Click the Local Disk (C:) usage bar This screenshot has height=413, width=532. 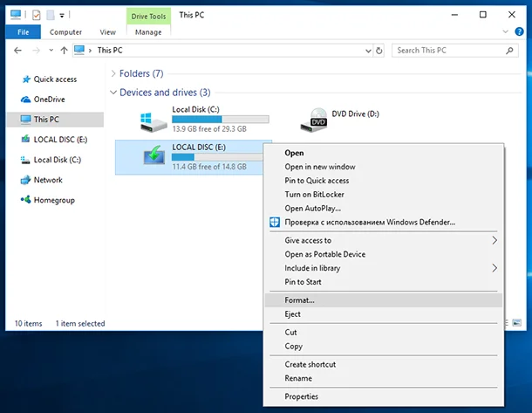[221, 120]
